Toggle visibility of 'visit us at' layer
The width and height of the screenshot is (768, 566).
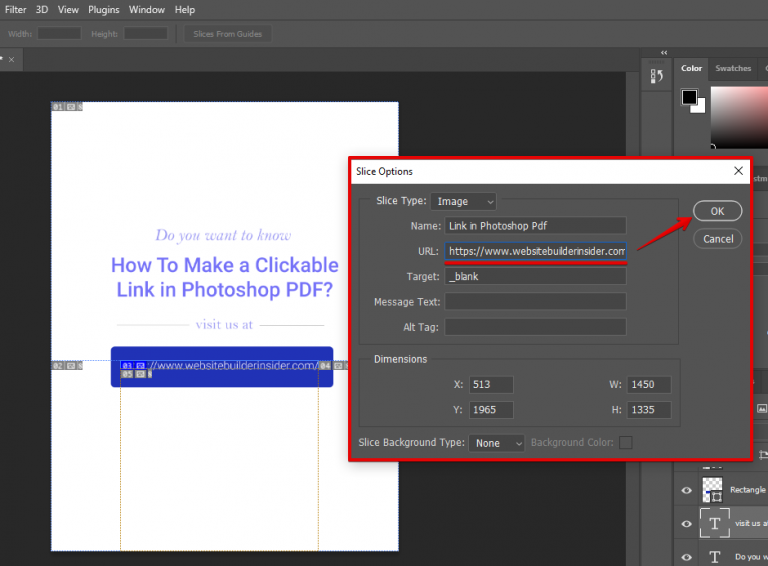[x=686, y=523]
